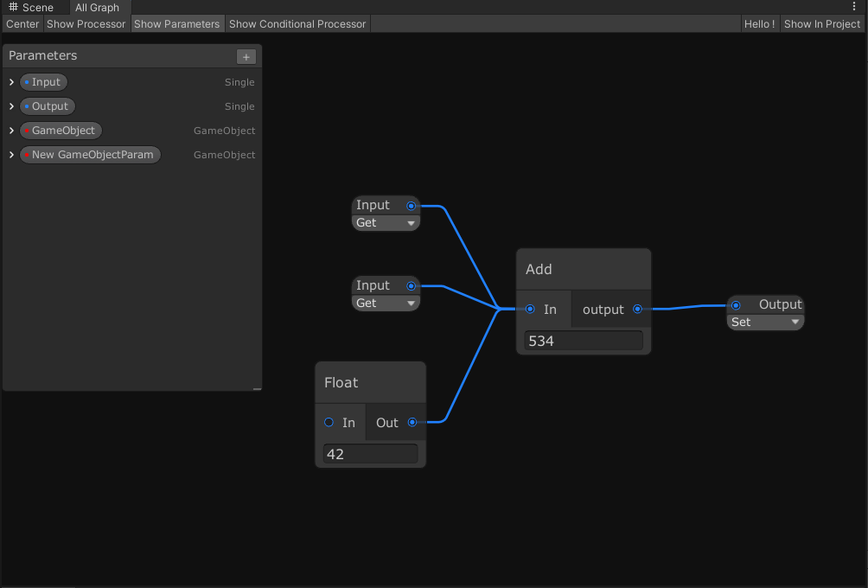868x588 pixels.
Task: Open the Get dropdown on top Input node
Action: click(x=386, y=223)
